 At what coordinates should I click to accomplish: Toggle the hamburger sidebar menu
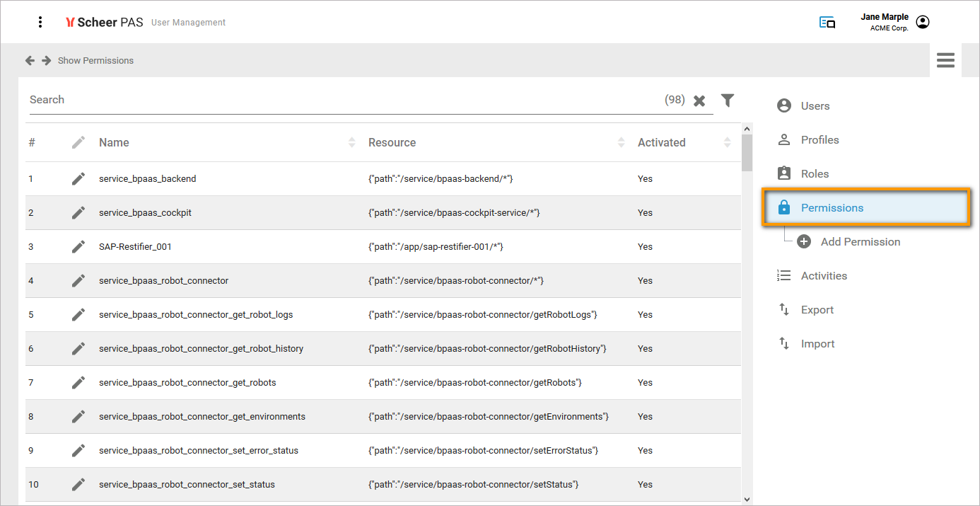(x=945, y=61)
